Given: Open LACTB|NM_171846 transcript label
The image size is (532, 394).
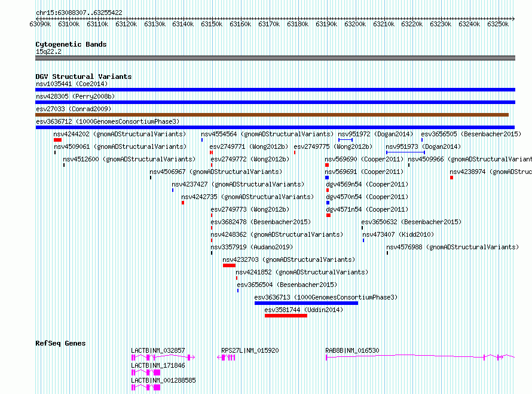Looking at the screenshot, I should pyautogui.click(x=158, y=365).
